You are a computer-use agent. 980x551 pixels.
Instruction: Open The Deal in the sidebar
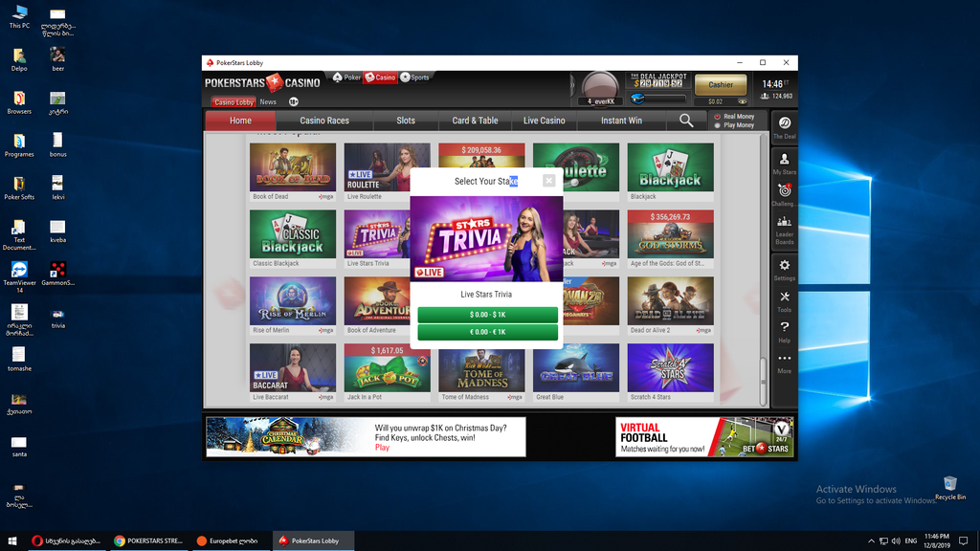pos(785,127)
